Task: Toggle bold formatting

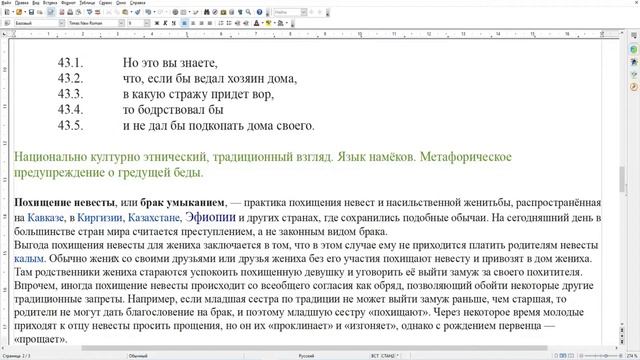Action: pyautogui.click(x=157, y=23)
